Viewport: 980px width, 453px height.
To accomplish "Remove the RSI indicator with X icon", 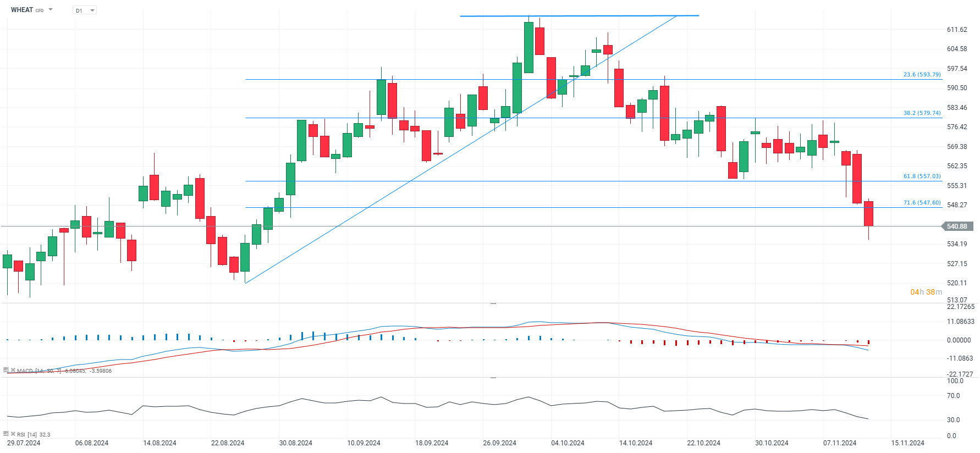I will [13, 434].
